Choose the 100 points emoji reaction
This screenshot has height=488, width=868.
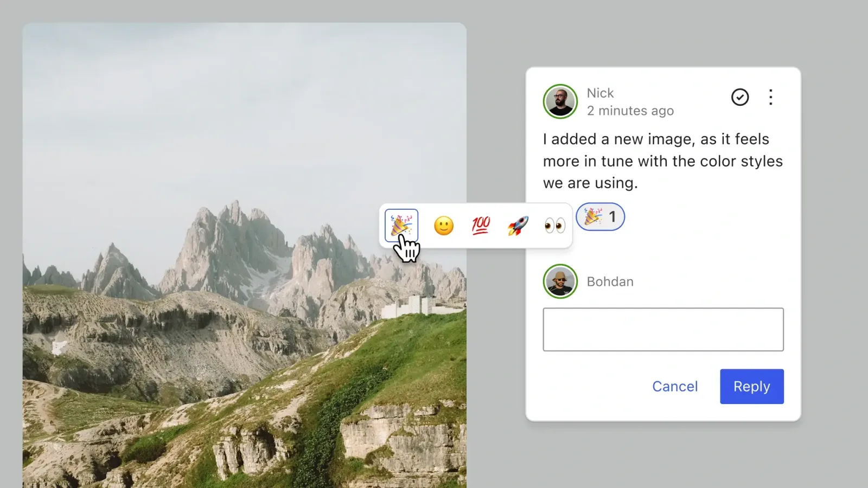[x=481, y=226]
